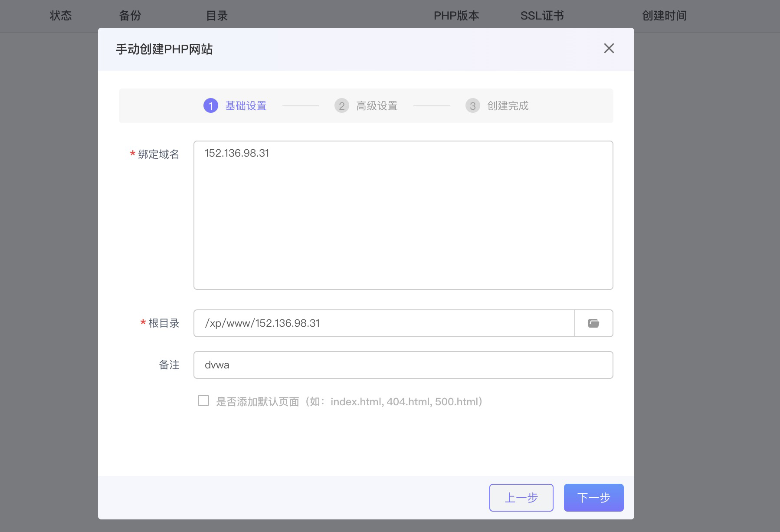Viewport: 780px width, 532px height.
Task: Click the 手动创建PHP网站 dialog title
Action: (164, 49)
